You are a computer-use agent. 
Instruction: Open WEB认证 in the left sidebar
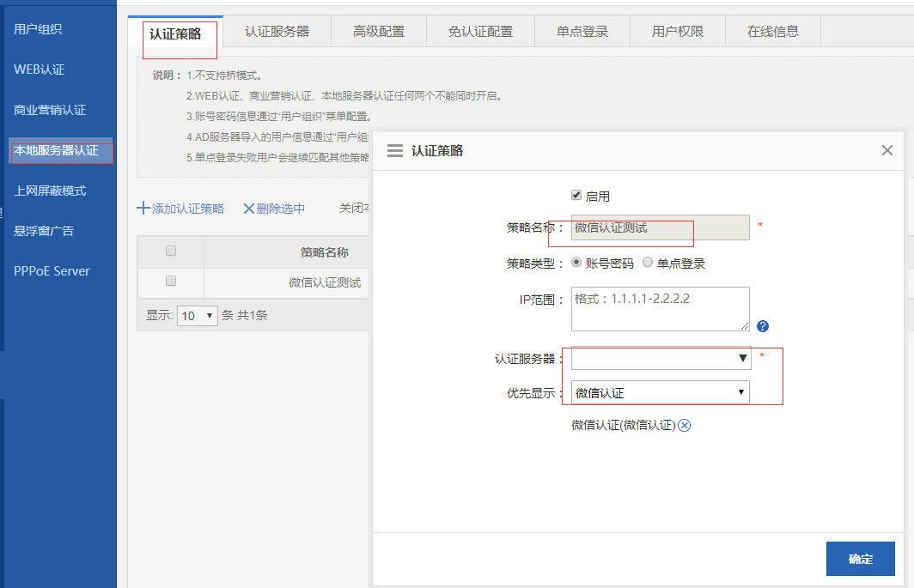40,70
